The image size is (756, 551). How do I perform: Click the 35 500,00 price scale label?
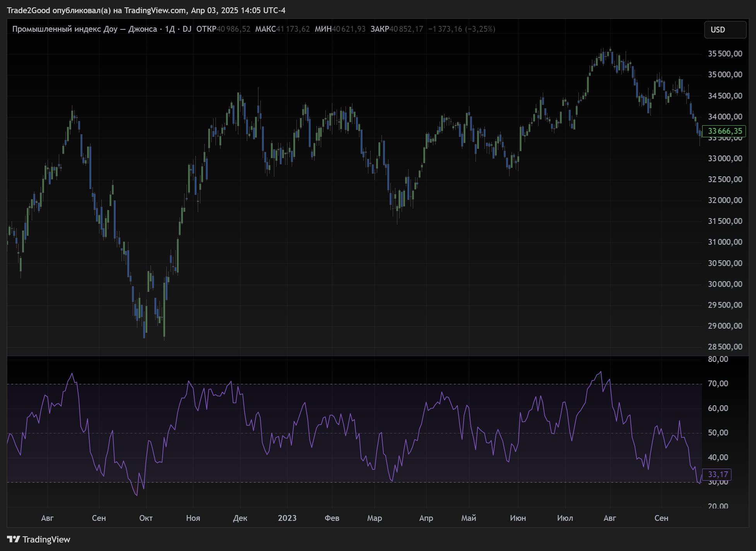(x=725, y=54)
